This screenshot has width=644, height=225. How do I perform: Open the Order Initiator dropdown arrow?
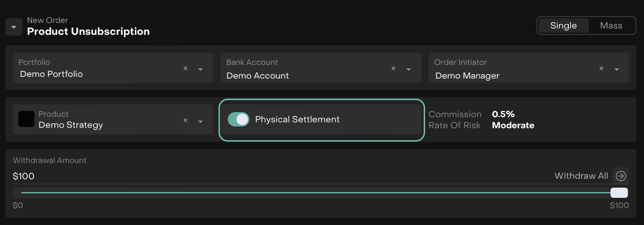tap(616, 69)
